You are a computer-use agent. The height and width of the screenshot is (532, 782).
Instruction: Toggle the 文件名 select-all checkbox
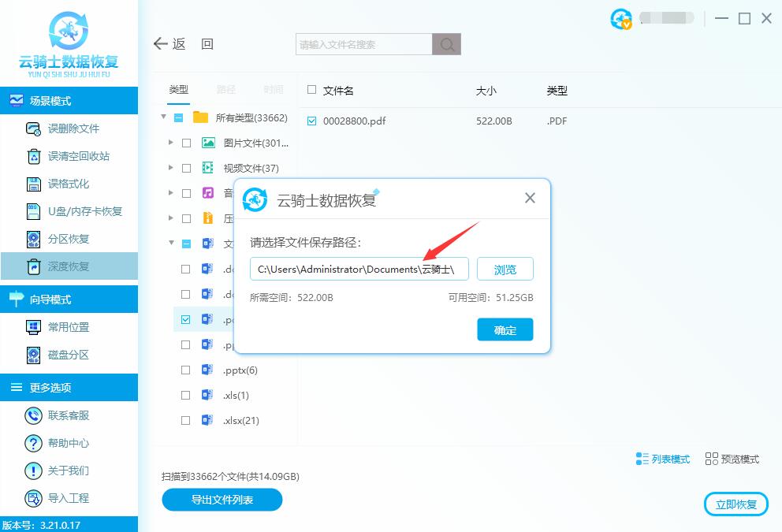[x=311, y=90]
